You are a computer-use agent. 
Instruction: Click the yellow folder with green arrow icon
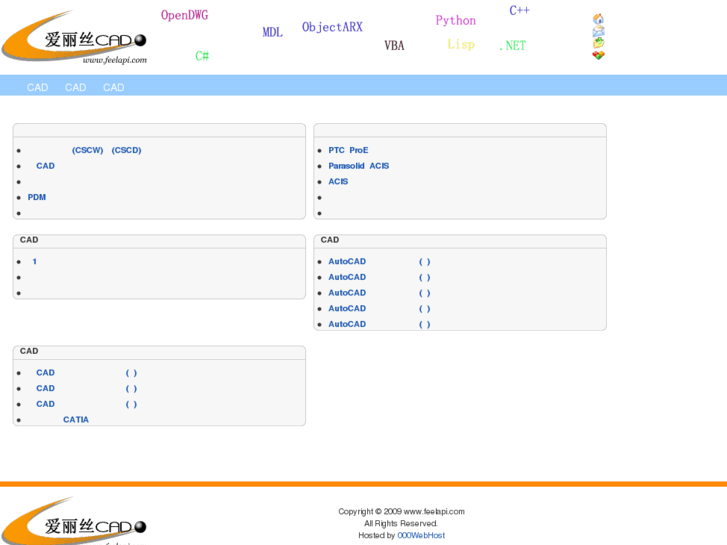598,43
